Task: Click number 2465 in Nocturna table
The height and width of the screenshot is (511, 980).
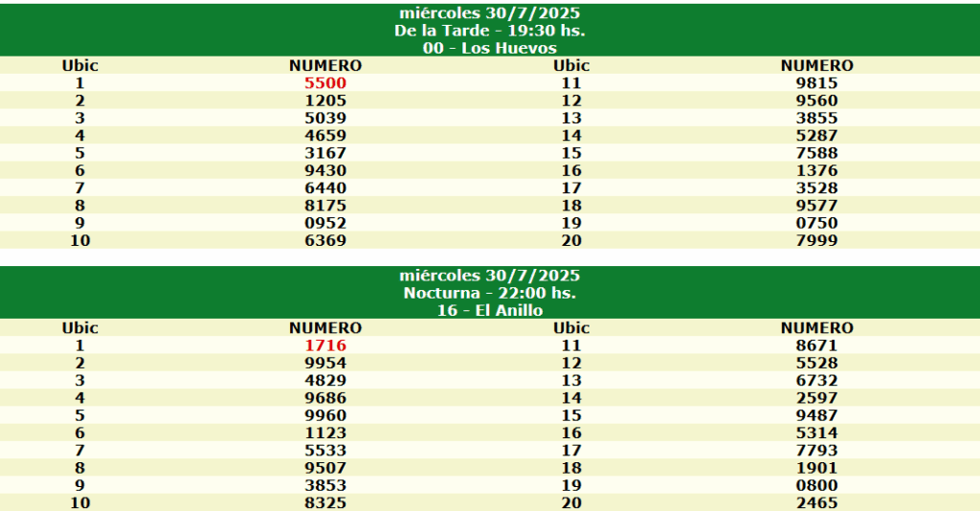Action: (817, 503)
